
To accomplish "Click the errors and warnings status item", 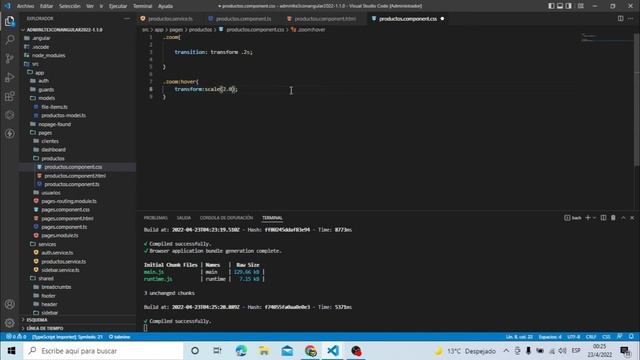I will coord(16,337).
